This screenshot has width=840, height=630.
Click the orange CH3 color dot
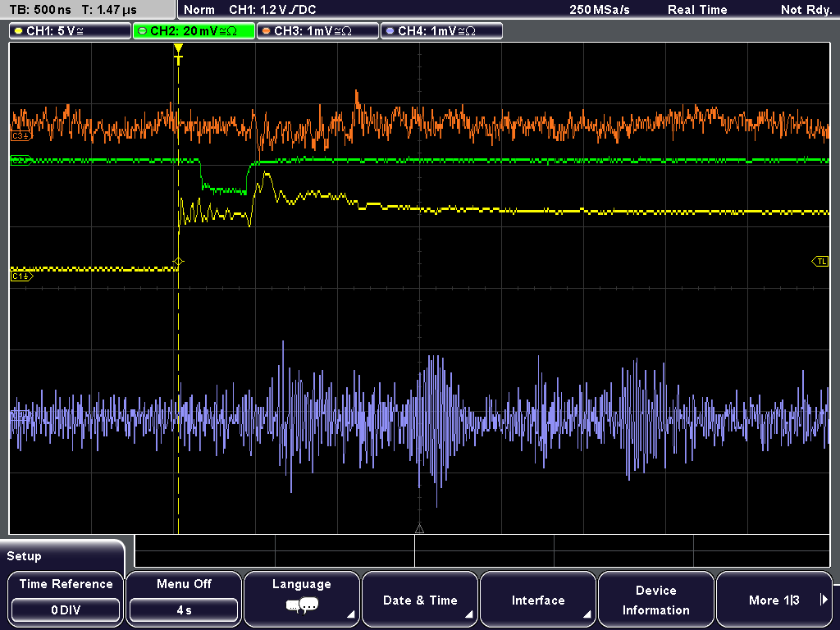tap(266, 31)
